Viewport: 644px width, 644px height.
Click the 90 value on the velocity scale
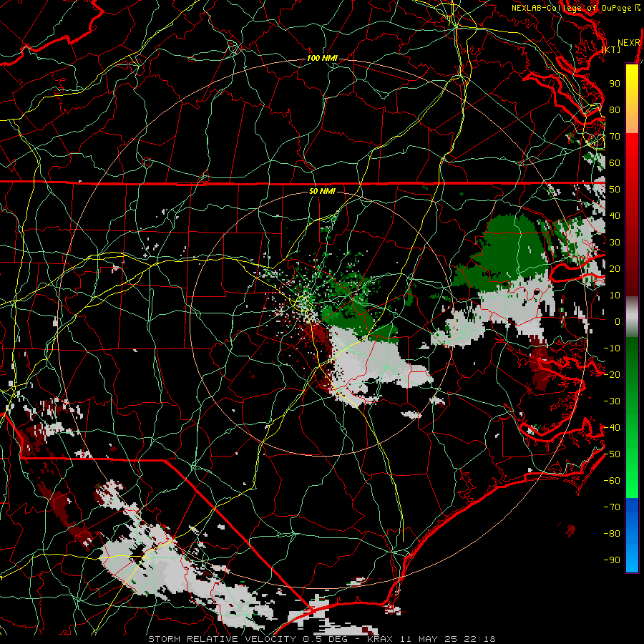coord(615,84)
